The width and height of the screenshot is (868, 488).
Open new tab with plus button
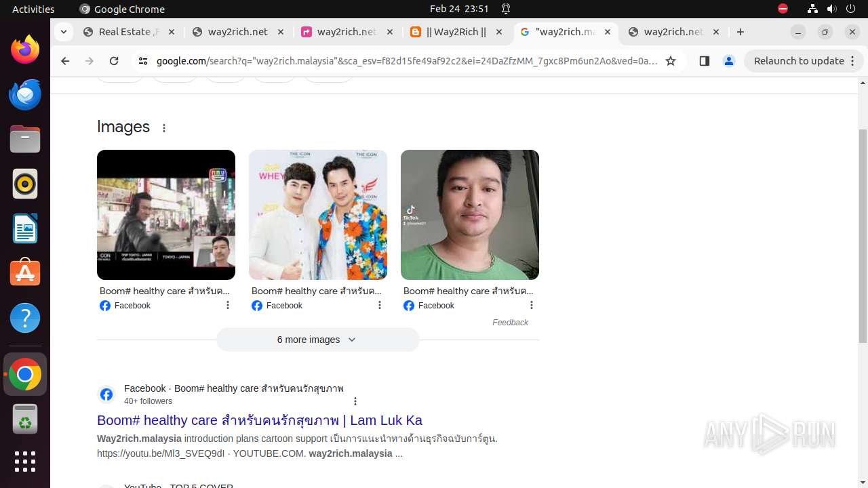point(741,32)
